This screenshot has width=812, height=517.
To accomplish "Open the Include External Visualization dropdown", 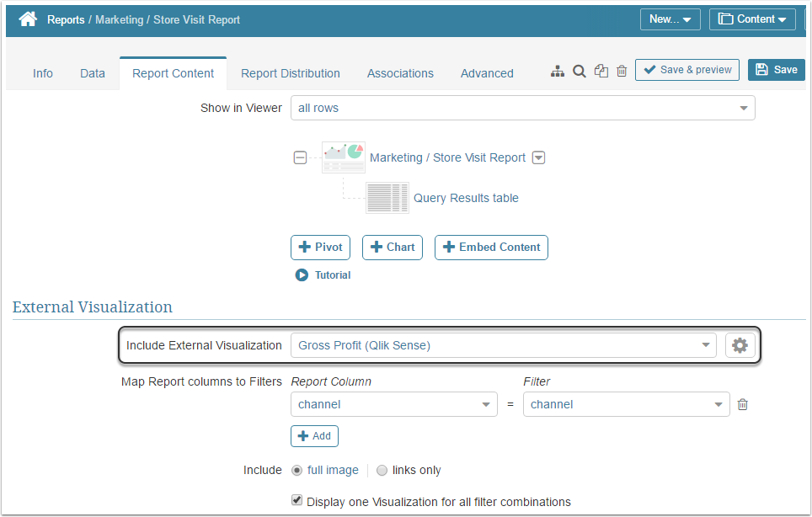I will 504,345.
